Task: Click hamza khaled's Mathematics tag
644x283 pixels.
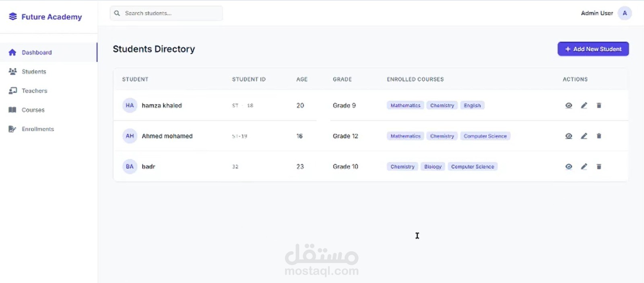Action: (x=405, y=105)
